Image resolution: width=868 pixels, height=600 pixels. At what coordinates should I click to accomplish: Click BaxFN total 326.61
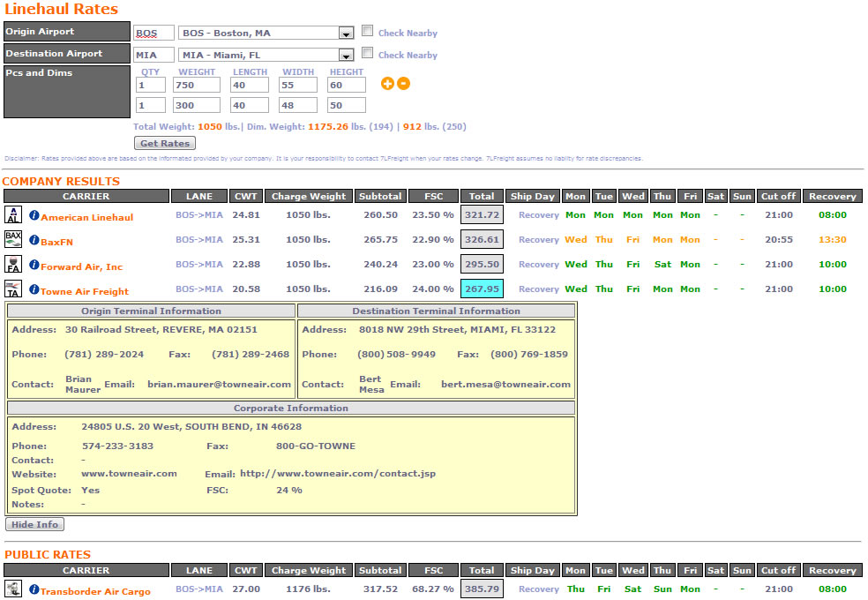483,240
